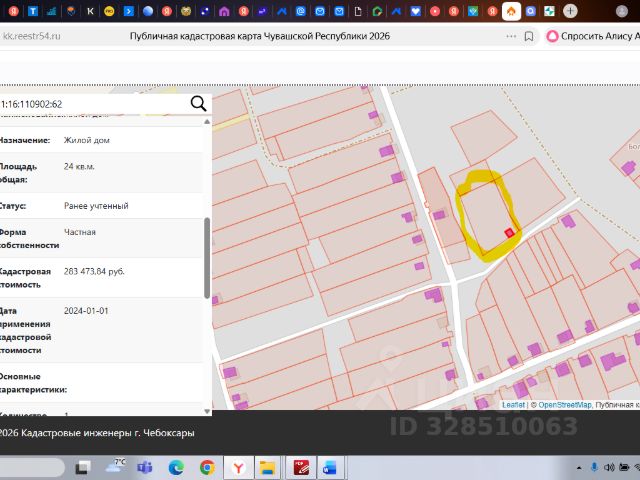Switch to the white K tab
The height and width of the screenshot is (480, 640).
(x=90, y=11)
